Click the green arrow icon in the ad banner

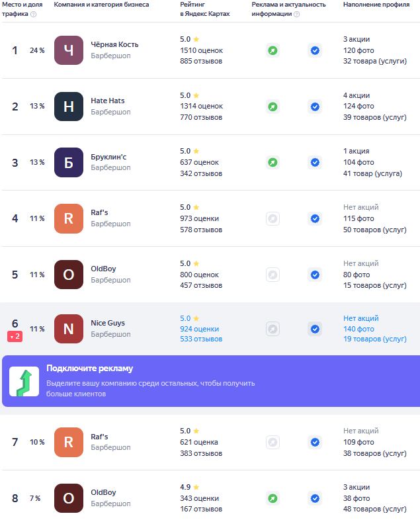point(24,381)
